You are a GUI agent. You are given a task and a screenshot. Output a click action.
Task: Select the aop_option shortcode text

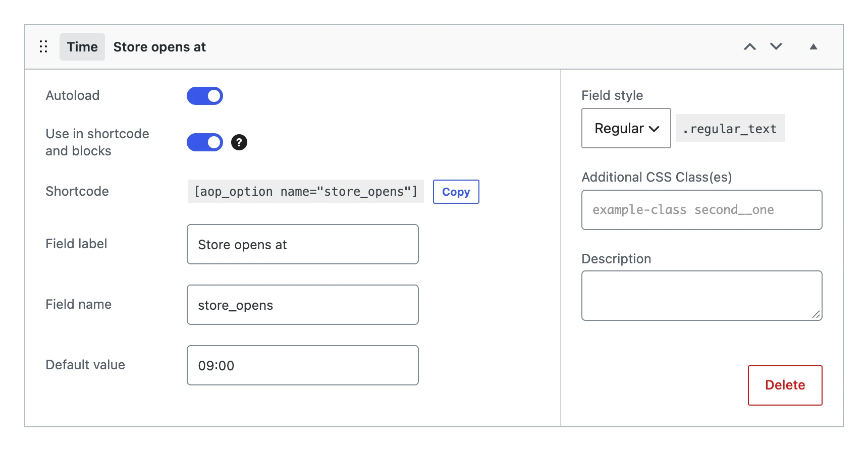click(x=306, y=192)
